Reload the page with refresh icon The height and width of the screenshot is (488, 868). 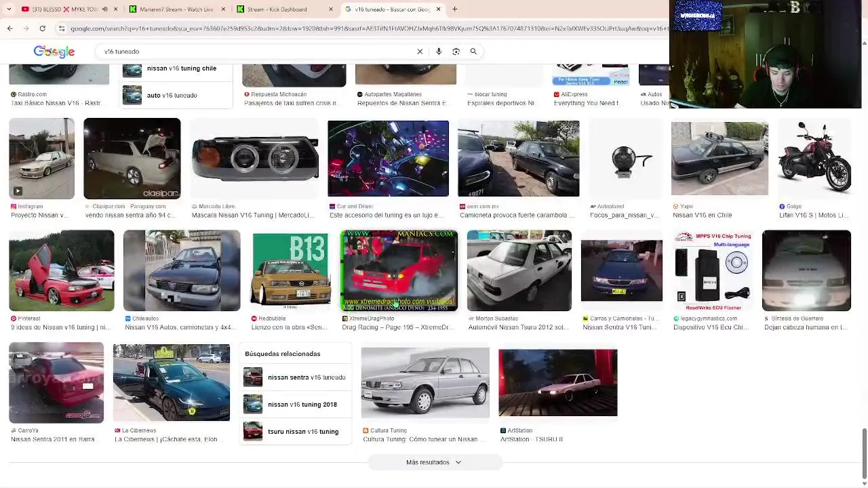[x=42, y=28]
